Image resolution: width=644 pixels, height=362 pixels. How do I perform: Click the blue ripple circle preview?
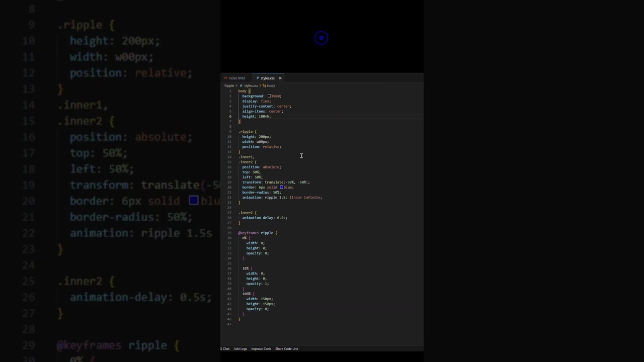point(321,38)
